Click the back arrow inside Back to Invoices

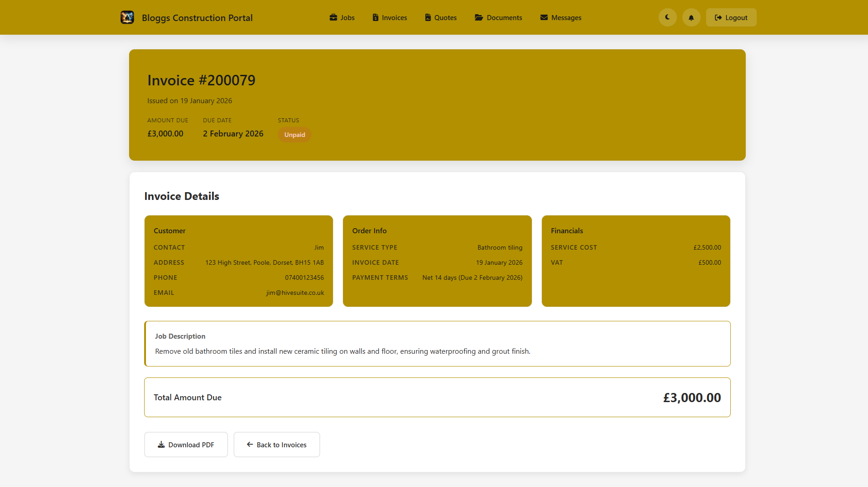pyautogui.click(x=249, y=444)
